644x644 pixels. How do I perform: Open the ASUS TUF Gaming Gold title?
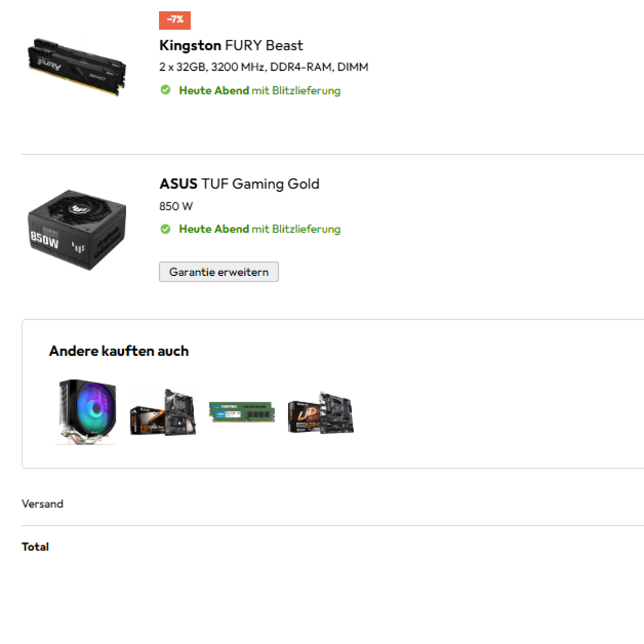(239, 184)
